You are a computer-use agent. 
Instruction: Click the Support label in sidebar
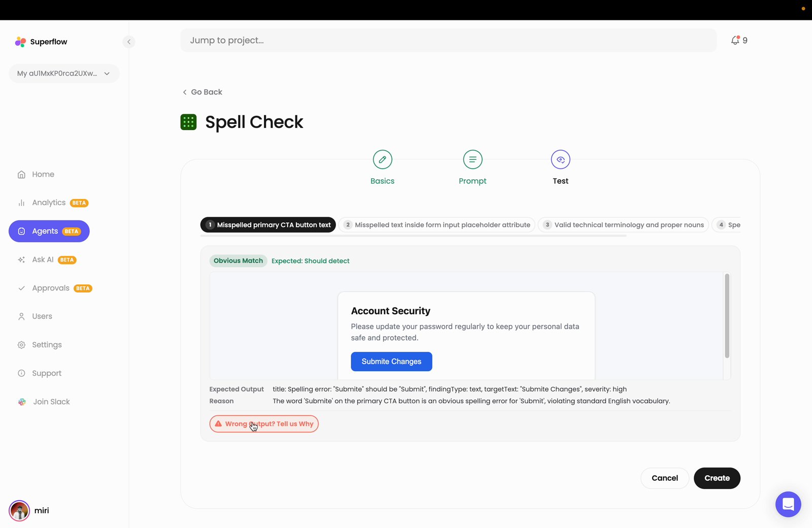click(47, 373)
